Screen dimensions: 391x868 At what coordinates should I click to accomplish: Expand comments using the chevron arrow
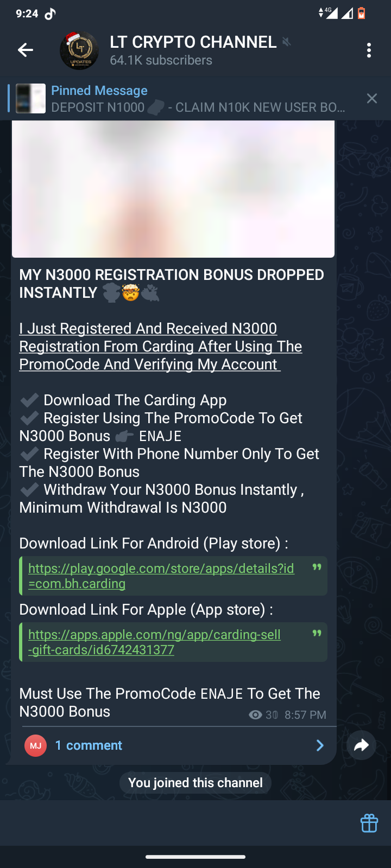coord(320,745)
